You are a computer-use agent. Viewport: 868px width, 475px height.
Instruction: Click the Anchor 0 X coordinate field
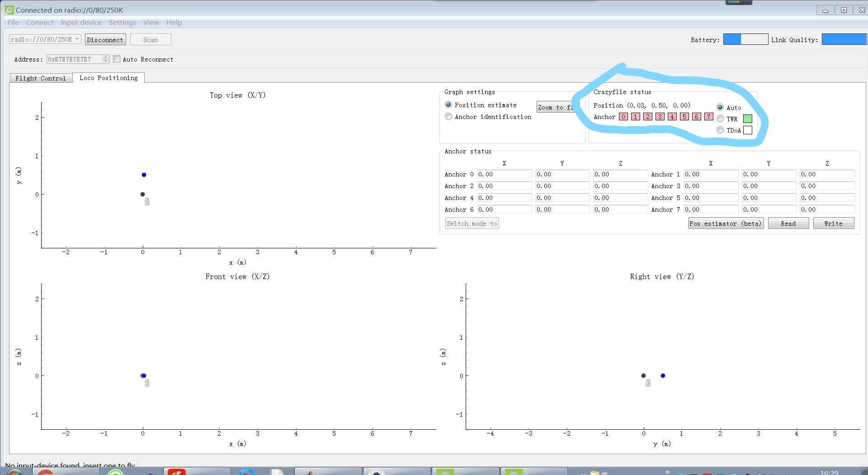pos(504,174)
